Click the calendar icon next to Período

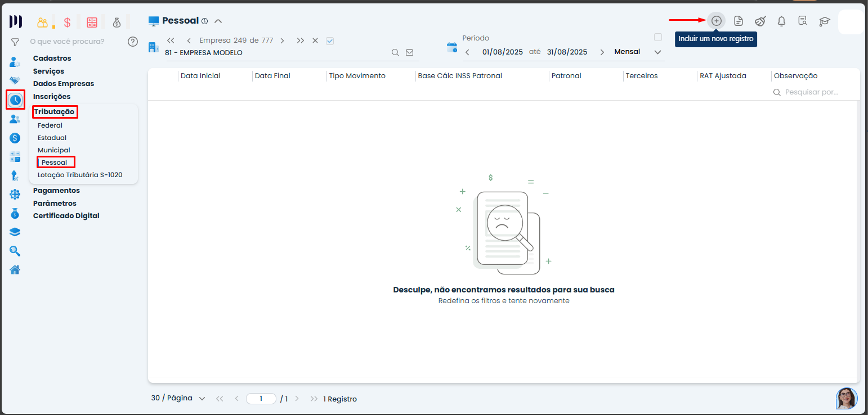point(452,47)
